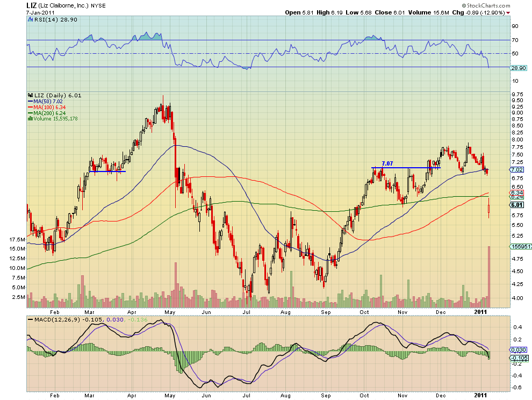The image size is (532, 400).
Task: Click the StockCharts.com copyright label
Action: pyautogui.click(x=486, y=5)
